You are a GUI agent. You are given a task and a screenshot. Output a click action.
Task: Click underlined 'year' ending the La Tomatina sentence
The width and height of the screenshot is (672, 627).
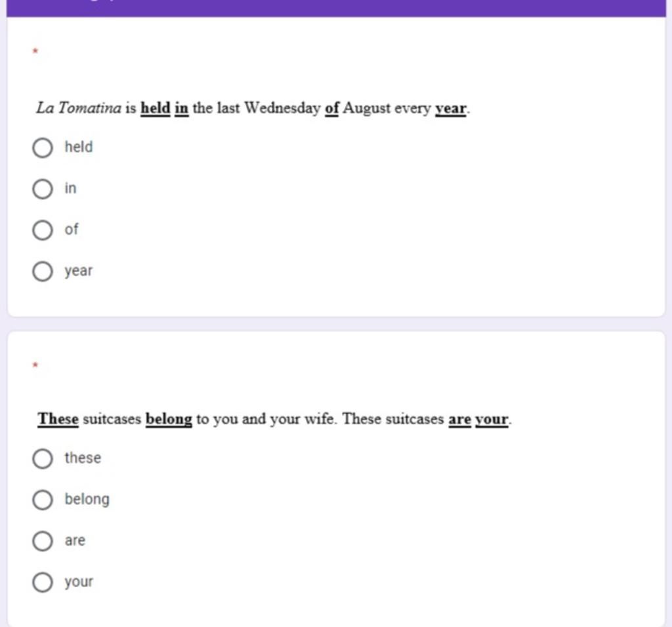[x=451, y=108]
